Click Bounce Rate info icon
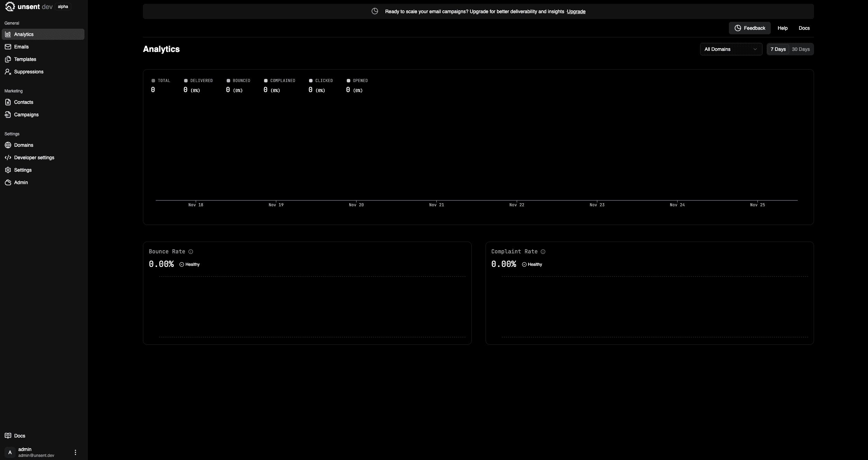Screen dimensions: 868x460 [x=191, y=252]
